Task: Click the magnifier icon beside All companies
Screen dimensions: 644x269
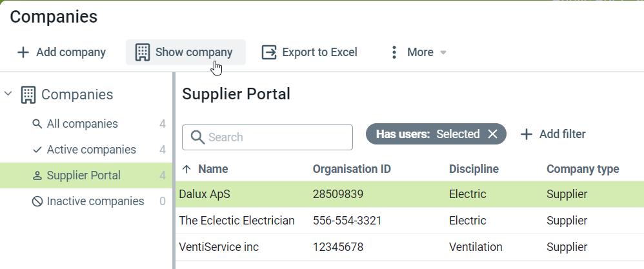Action: coord(37,124)
